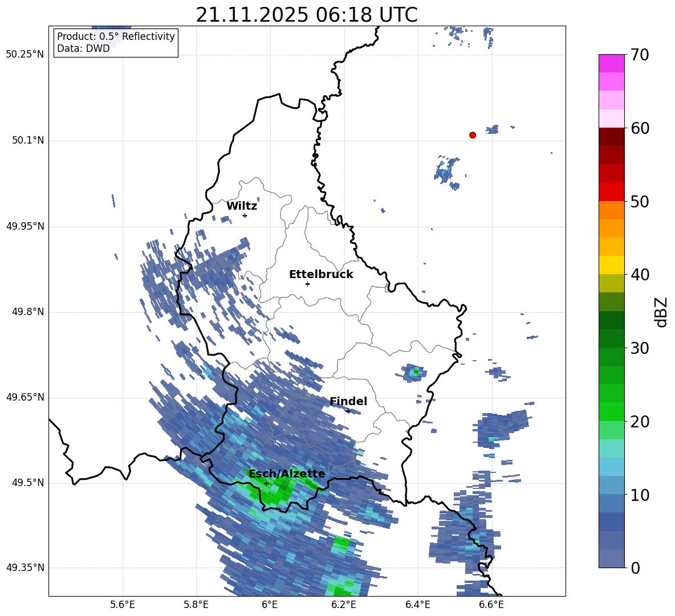Click the Ettelbruck city label
675x616 pixels.
click(321, 275)
